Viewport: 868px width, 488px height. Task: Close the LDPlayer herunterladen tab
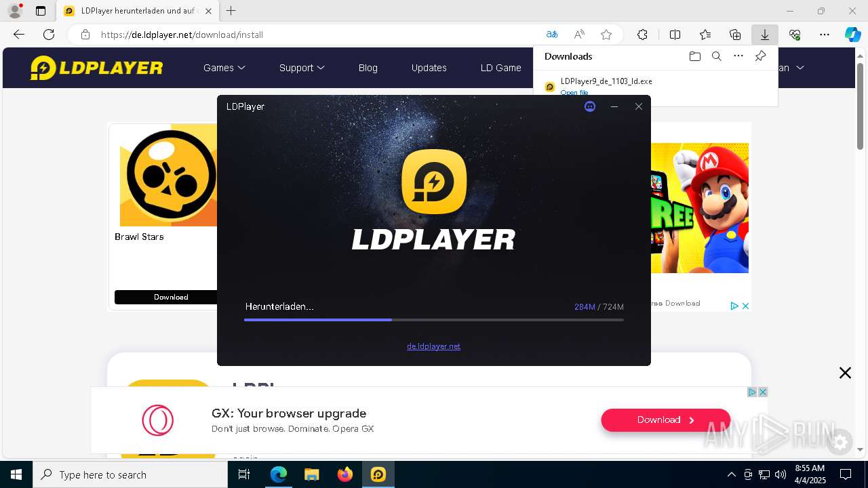(208, 11)
